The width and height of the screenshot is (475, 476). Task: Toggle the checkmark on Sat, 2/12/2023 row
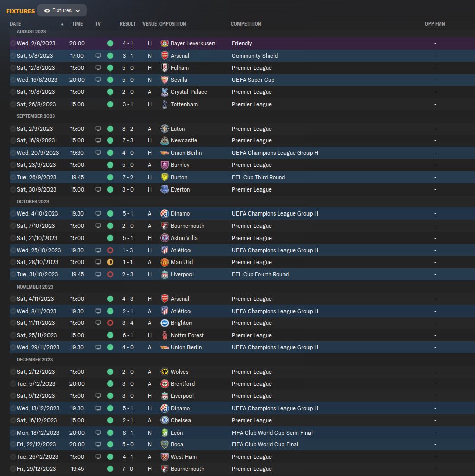click(13, 372)
